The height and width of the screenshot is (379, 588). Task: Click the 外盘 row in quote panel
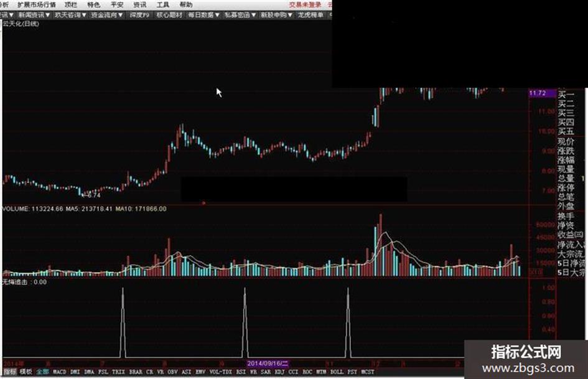click(x=566, y=206)
